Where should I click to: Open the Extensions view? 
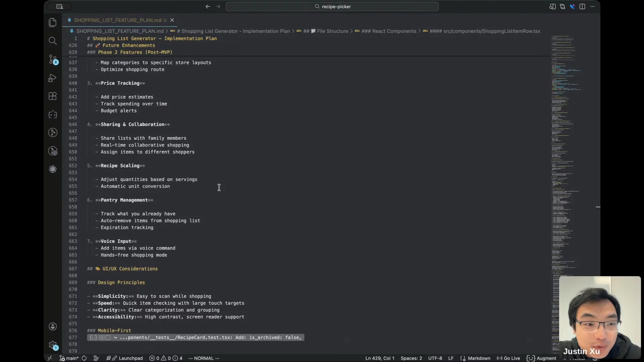[53, 96]
